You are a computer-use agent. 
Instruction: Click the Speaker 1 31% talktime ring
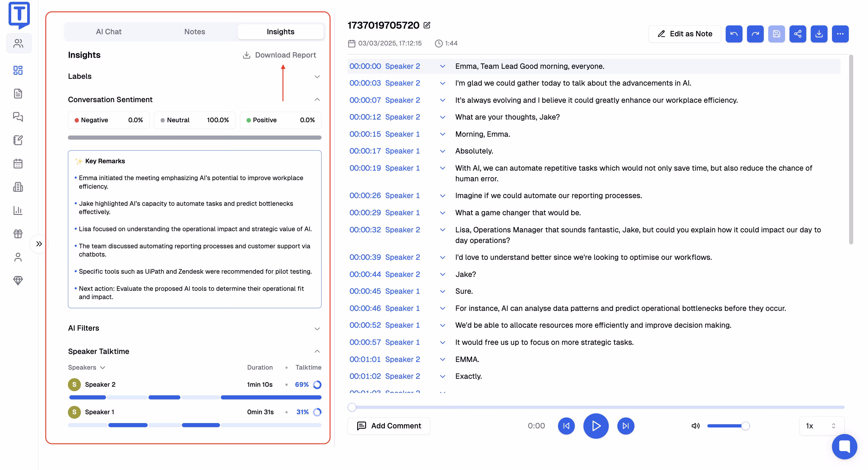point(317,412)
